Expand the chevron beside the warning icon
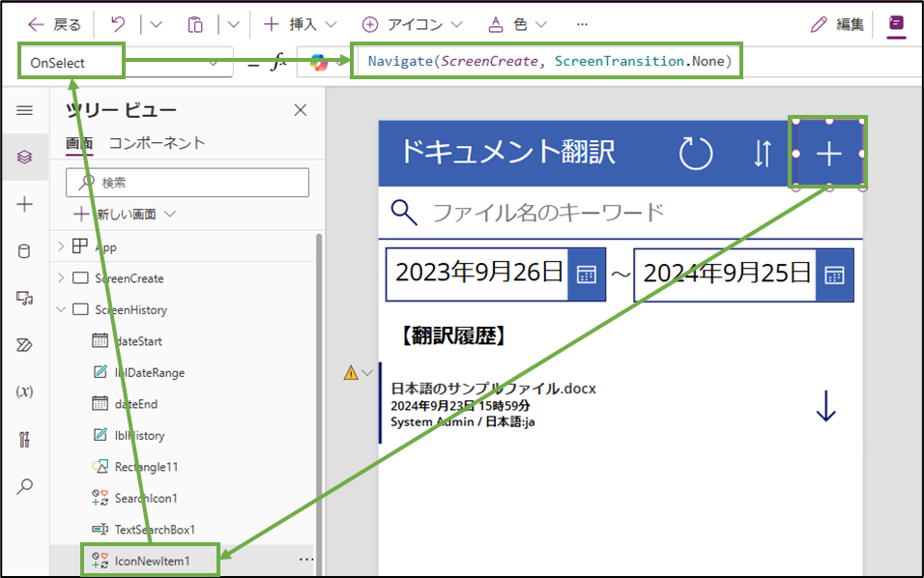This screenshot has width=924, height=578. pos(367,372)
